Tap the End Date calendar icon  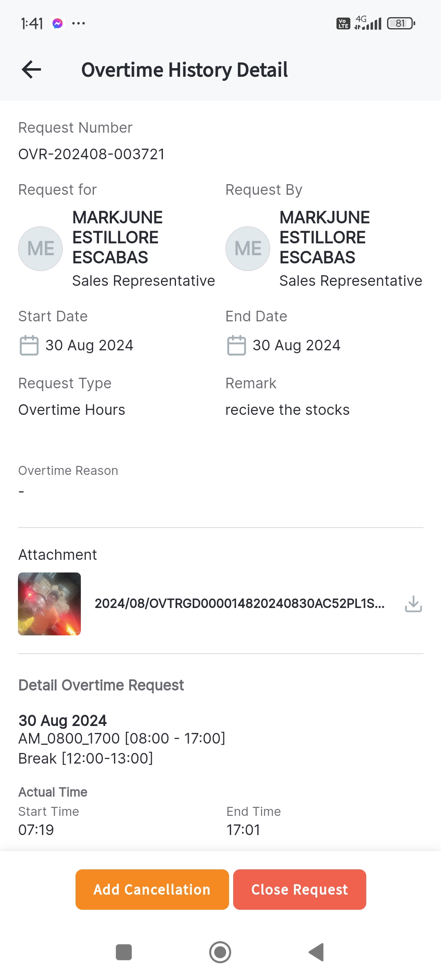click(x=236, y=345)
